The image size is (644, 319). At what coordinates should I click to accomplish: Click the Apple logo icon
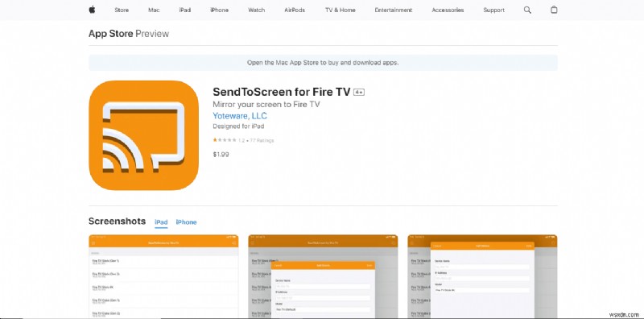(92, 10)
